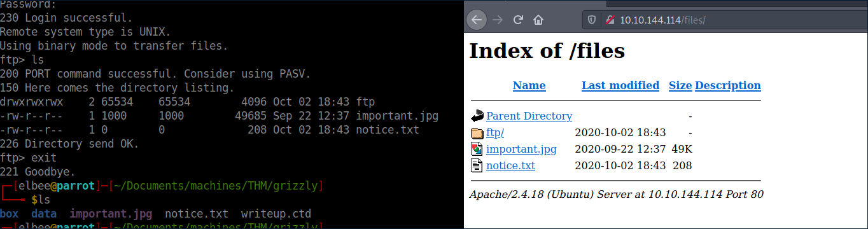Reload the /files page

(x=518, y=20)
